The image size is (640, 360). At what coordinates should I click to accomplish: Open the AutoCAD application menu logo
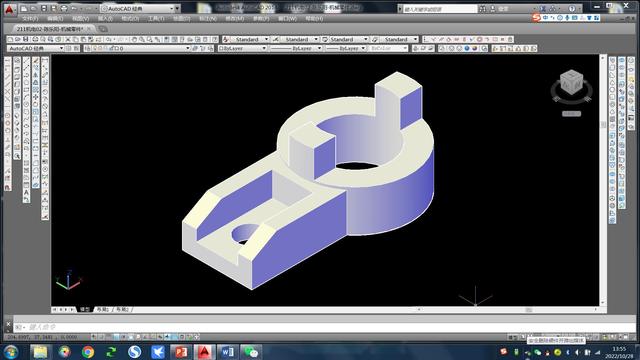tap(9, 9)
